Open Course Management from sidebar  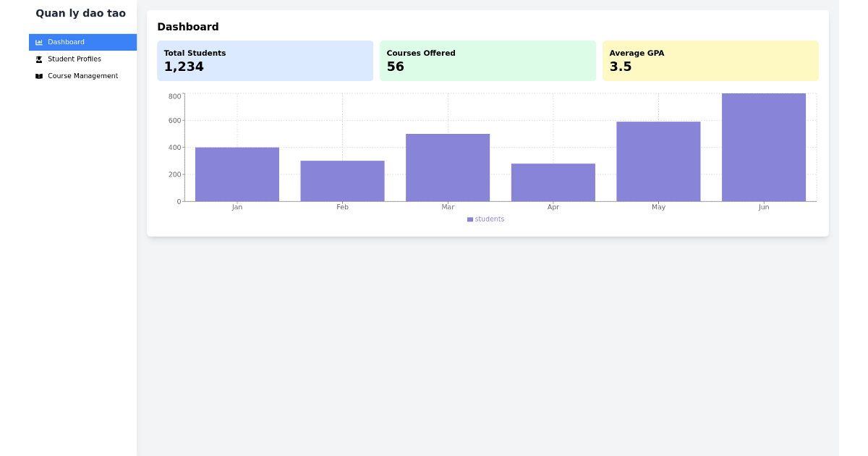[x=81, y=75]
